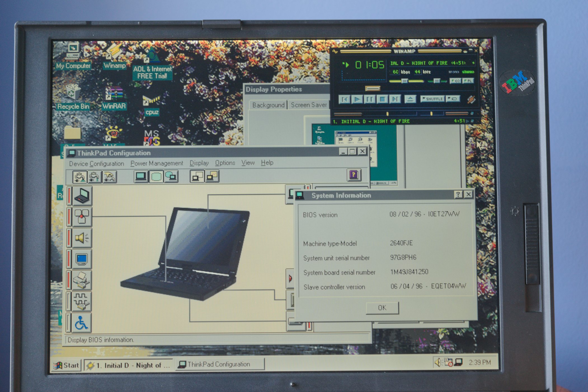Toggle Winamp EQ equalizer window button

click(x=455, y=81)
